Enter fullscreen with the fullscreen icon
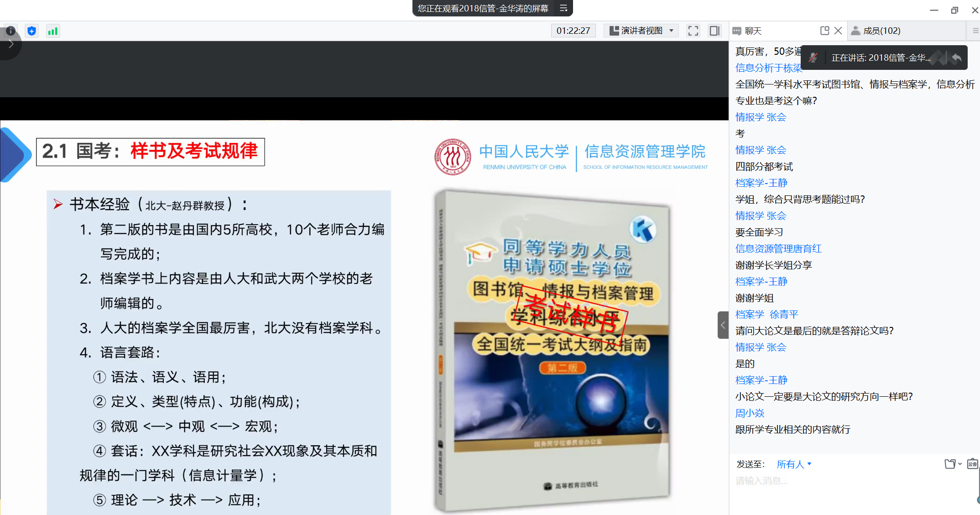This screenshot has width=980, height=515. click(693, 31)
